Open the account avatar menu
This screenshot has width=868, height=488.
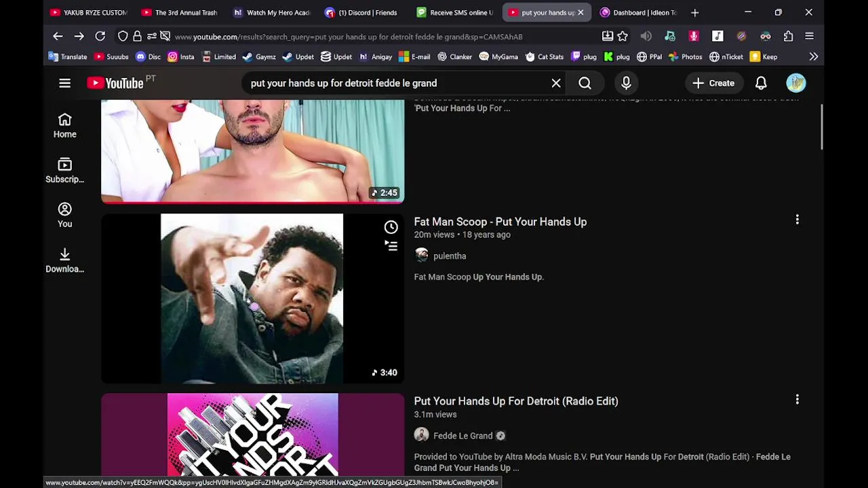[795, 83]
